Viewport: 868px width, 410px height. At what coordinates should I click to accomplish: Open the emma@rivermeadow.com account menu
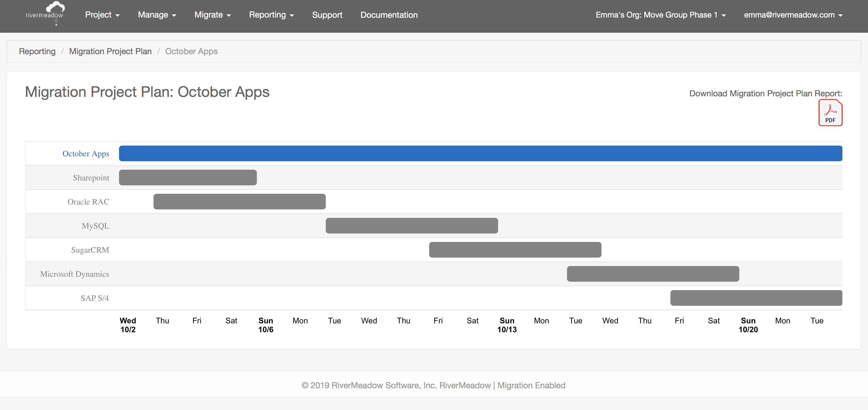click(793, 15)
